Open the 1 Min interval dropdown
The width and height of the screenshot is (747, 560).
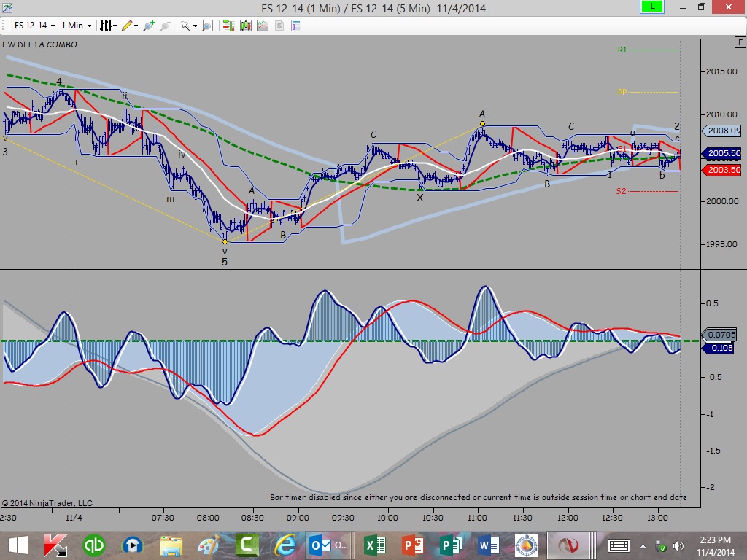[x=76, y=26]
